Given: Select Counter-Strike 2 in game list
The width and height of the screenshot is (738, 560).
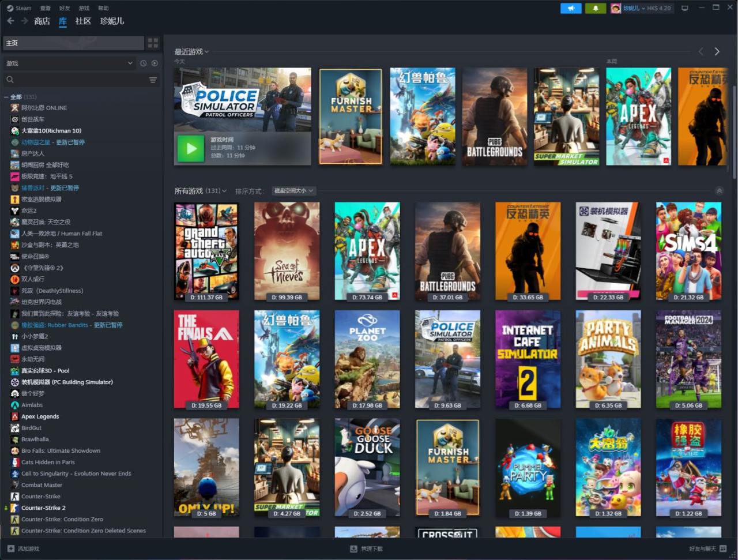Looking at the screenshot, I should [x=43, y=508].
